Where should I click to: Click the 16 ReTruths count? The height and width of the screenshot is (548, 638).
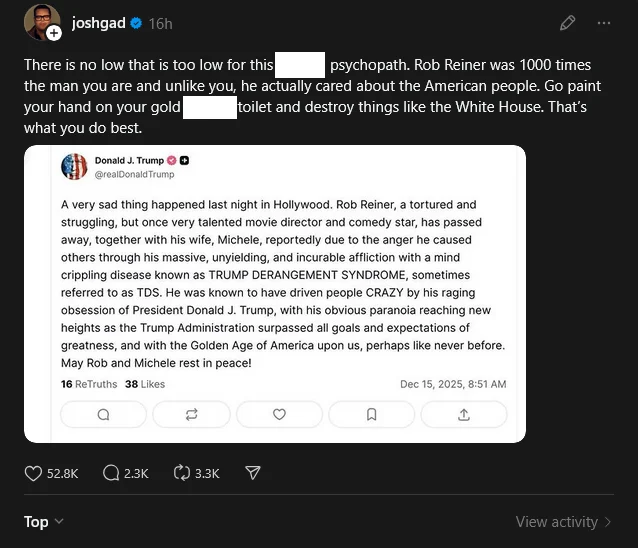click(x=89, y=384)
